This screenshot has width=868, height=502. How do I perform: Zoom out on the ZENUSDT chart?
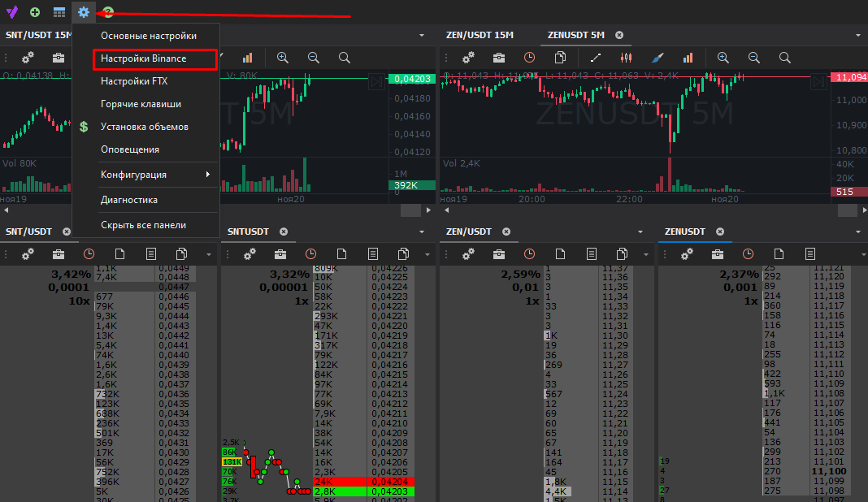click(754, 58)
